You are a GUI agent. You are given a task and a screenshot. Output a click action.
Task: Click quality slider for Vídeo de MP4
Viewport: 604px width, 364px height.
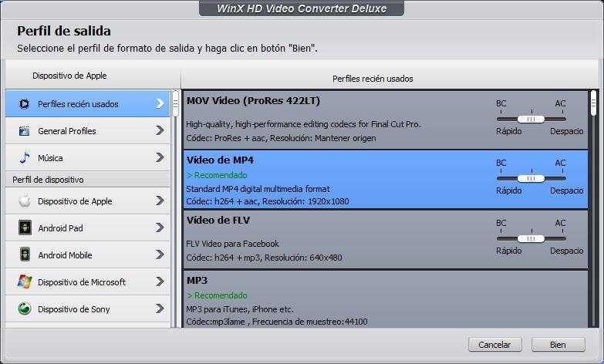(x=531, y=178)
